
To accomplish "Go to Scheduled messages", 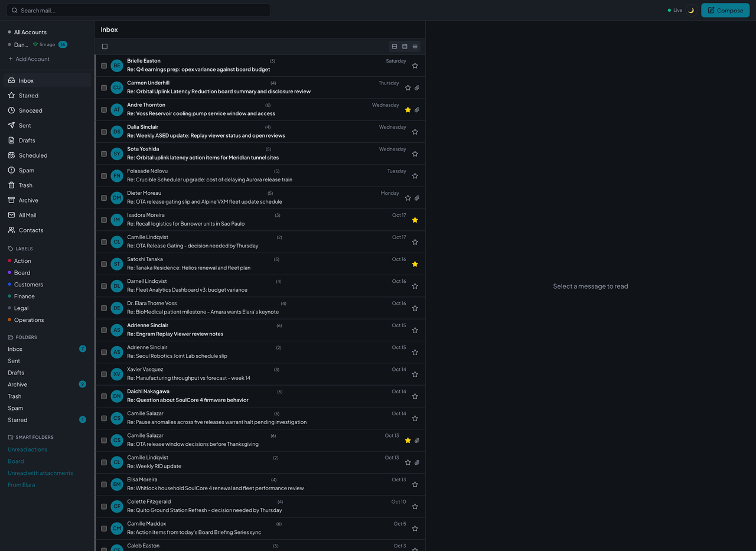I will tap(47, 155).
